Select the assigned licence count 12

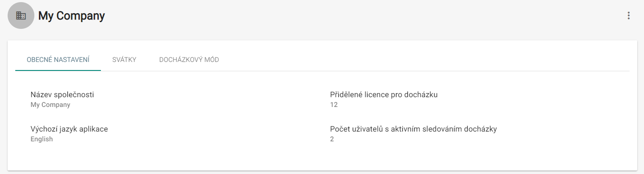334,105
